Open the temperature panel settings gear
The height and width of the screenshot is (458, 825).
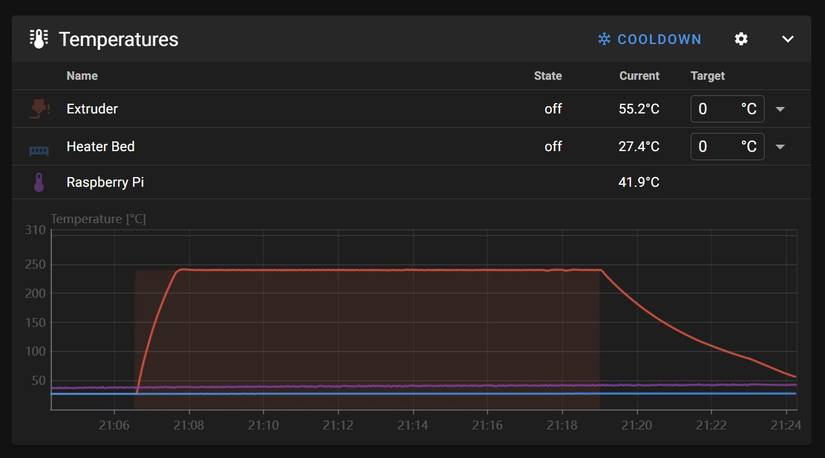741,39
